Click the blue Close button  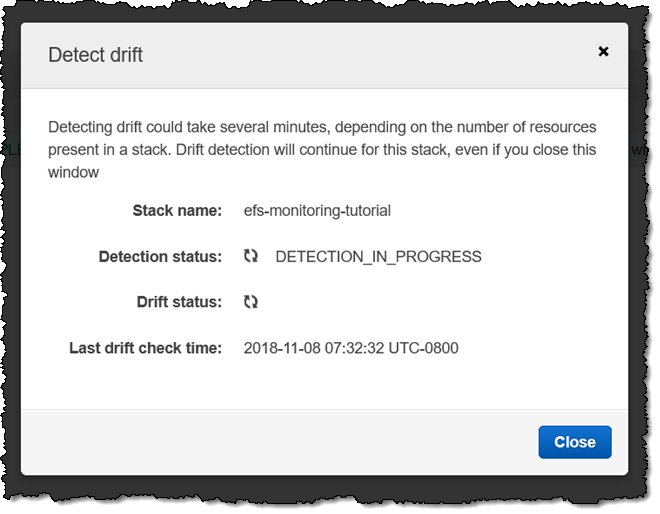pos(574,442)
